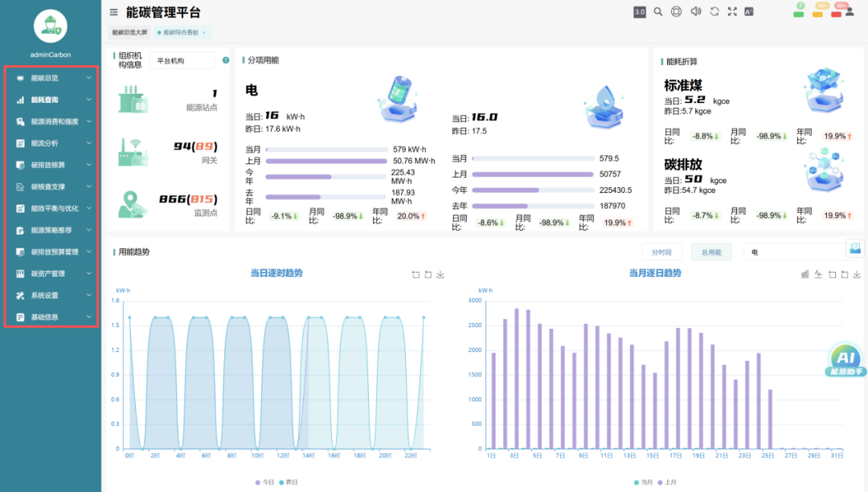Screen dimensions: 868x492
Task: Click the 3.0 version icon
Action: tap(640, 11)
